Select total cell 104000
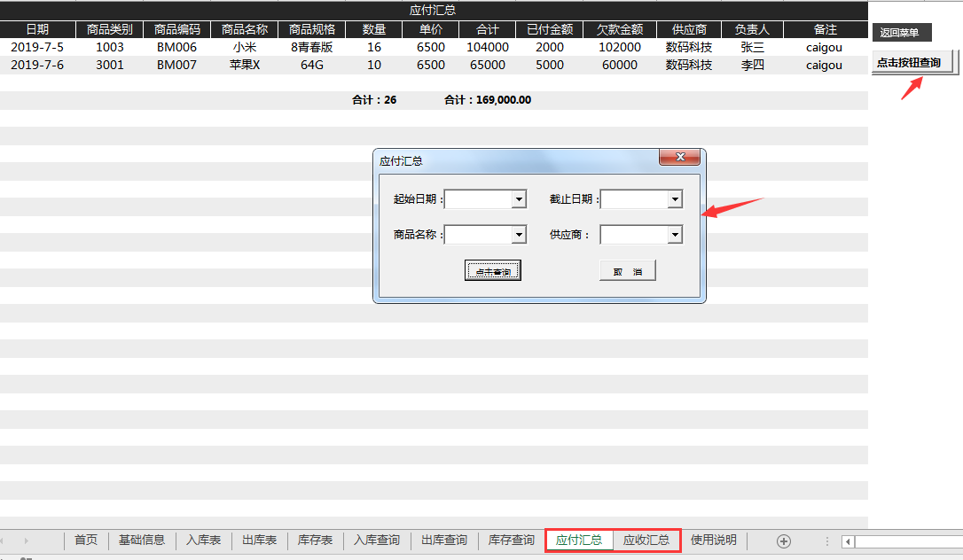 click(488, 47)
